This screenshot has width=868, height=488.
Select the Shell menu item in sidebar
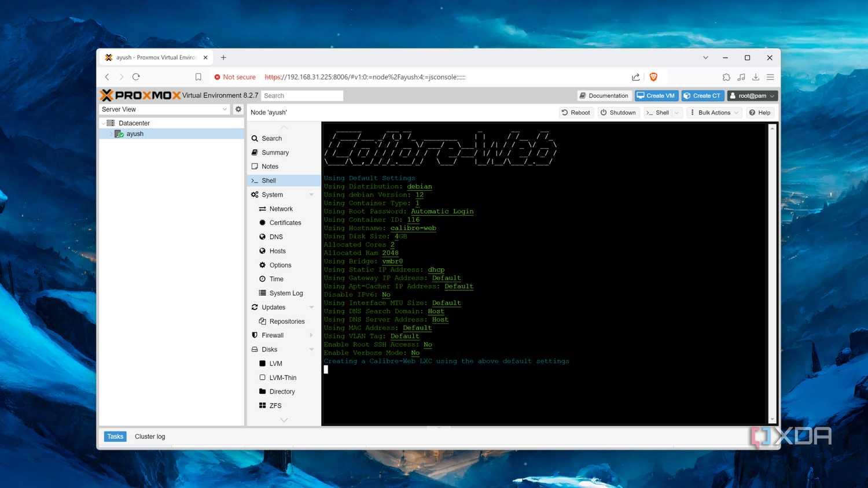[284, 180]
